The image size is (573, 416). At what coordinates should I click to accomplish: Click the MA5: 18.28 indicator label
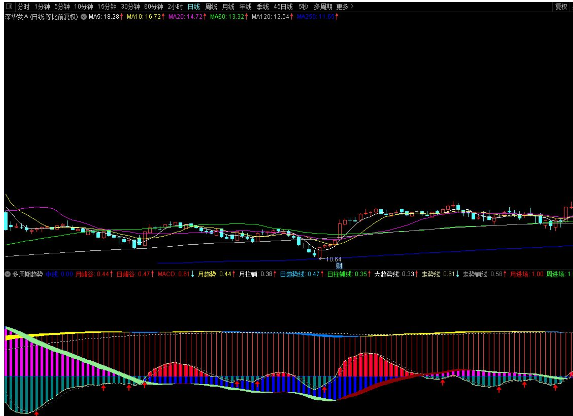pyautogui.click(x=106, y=17)
